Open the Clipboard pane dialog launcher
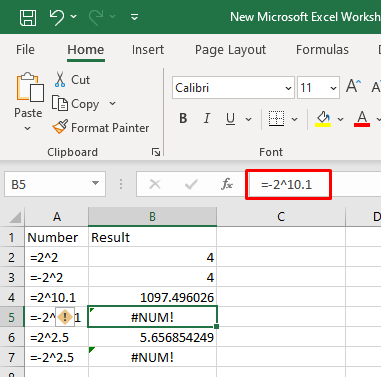Screen dimensions: 381x377 (156, 152)
